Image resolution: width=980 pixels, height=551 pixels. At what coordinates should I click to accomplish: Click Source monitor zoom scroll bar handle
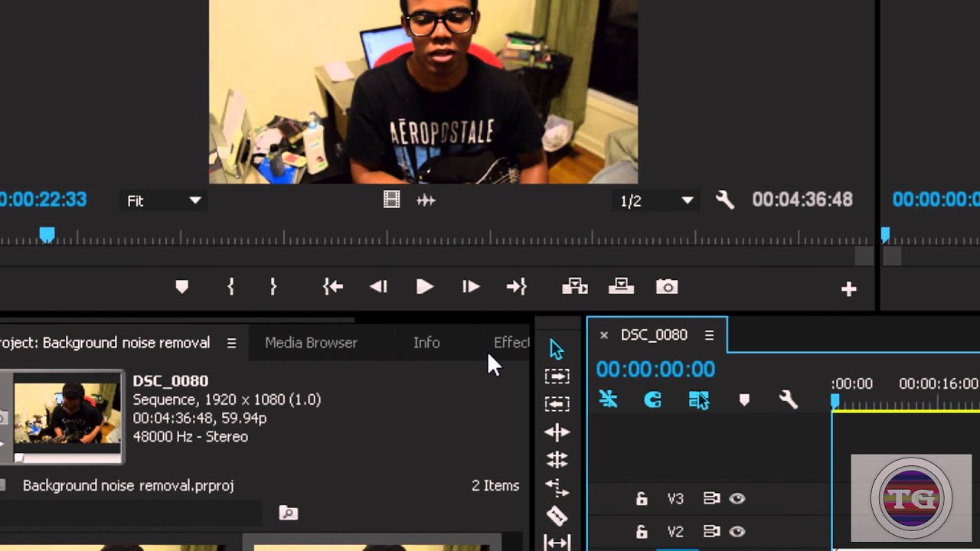point(864,257)
